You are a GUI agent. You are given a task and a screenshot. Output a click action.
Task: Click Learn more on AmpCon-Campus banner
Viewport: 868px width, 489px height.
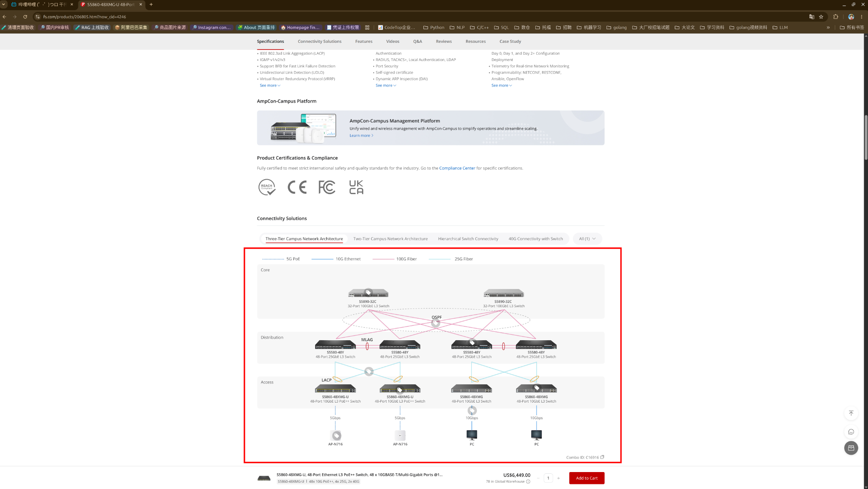[361, 136]
